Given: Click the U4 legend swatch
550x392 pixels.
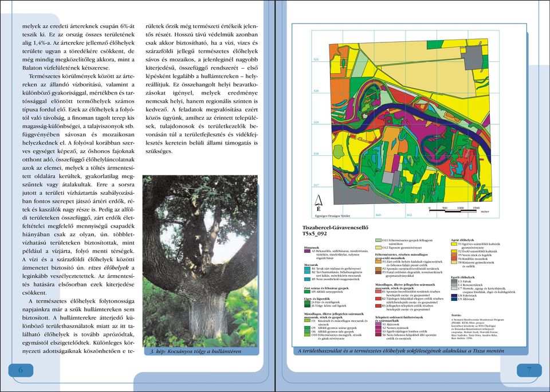Looking at the screenshot, I should click(x=454, y=285).
